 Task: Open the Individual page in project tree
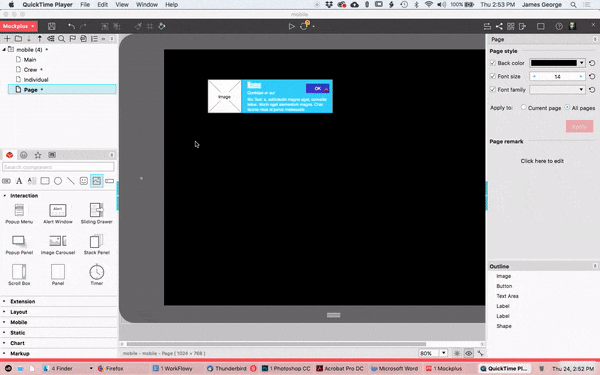tap(36, 80)
